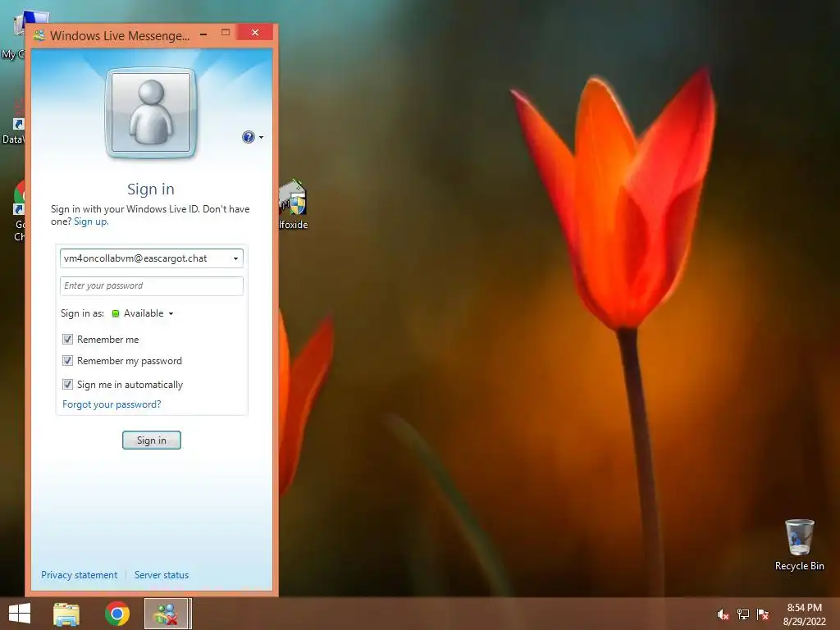Click the green Available status icon

[115, 313]
